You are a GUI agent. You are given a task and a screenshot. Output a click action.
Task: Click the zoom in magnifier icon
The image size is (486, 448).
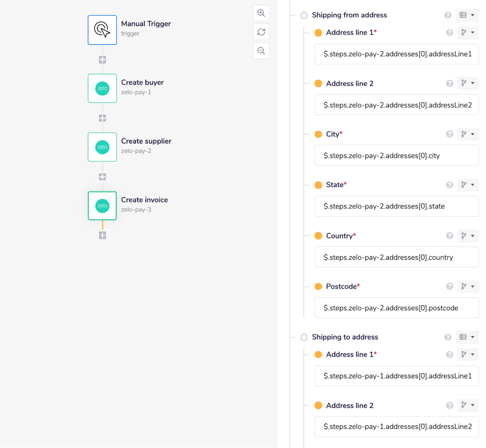[261, 13]
